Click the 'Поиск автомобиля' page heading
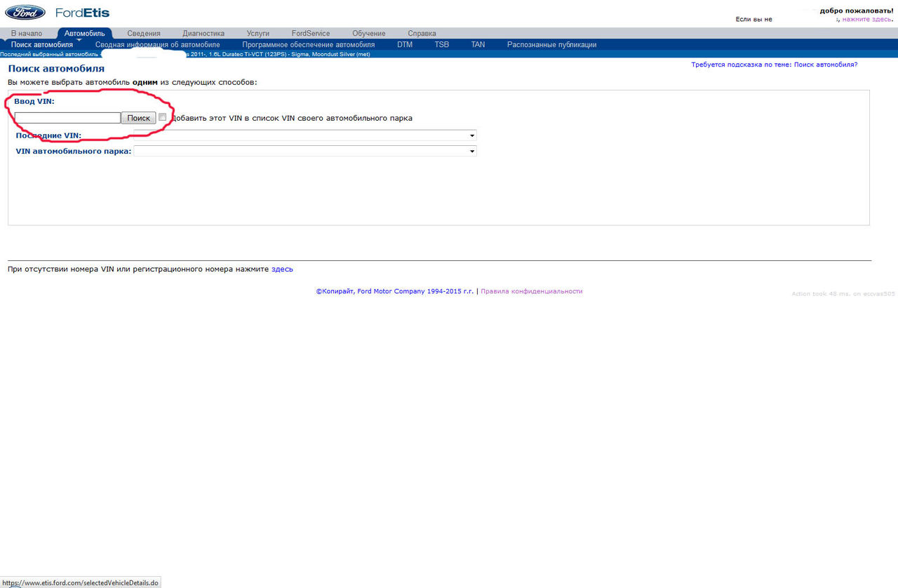 tap(56, 69)
